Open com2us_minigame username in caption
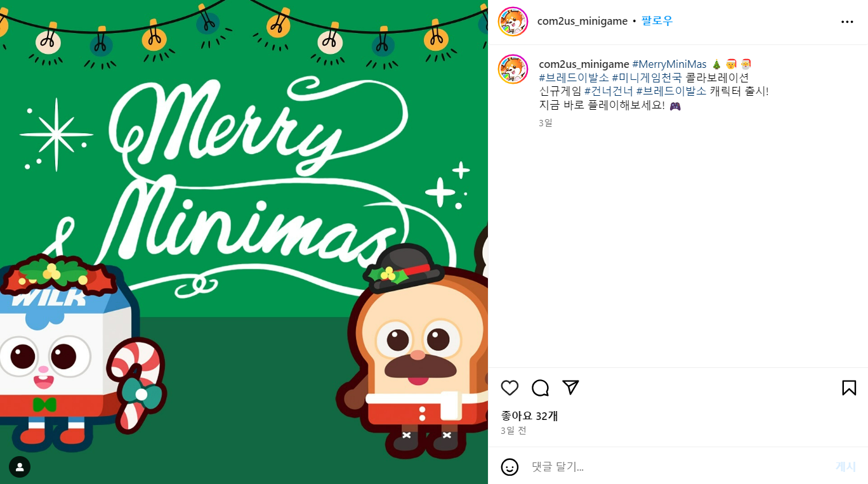 [x=584, y=64]
